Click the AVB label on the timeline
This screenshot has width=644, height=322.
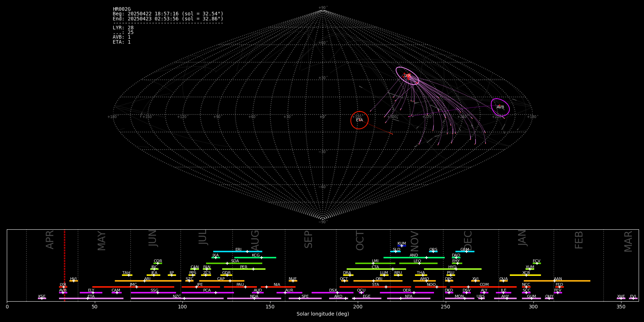click(63, 291)
